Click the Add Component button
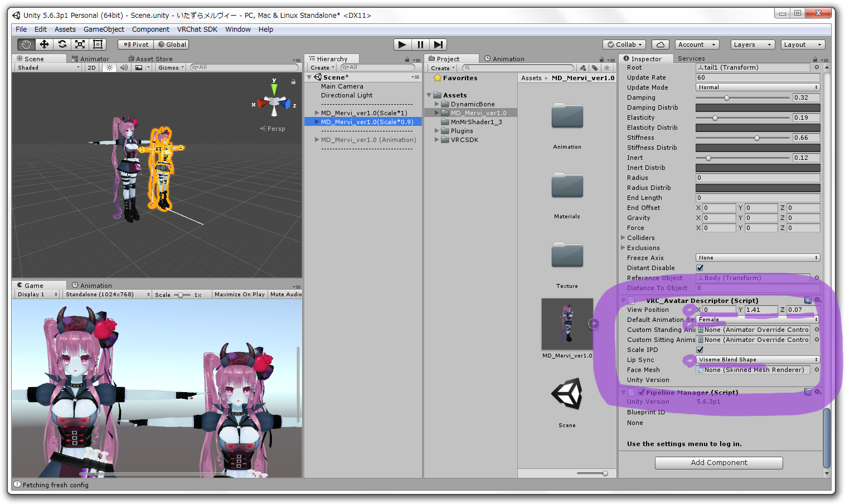The image size is (845, 504). pyautogui.click(x=719, y=463)
